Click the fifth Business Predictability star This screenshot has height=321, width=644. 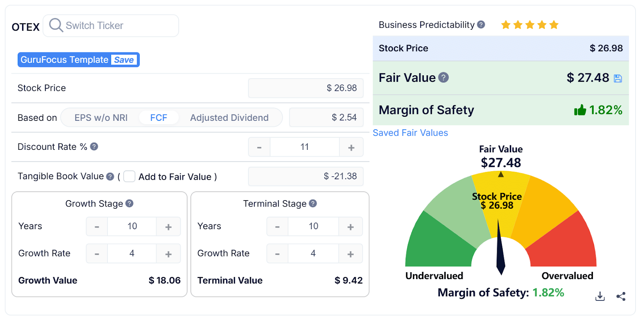point(554,25)
